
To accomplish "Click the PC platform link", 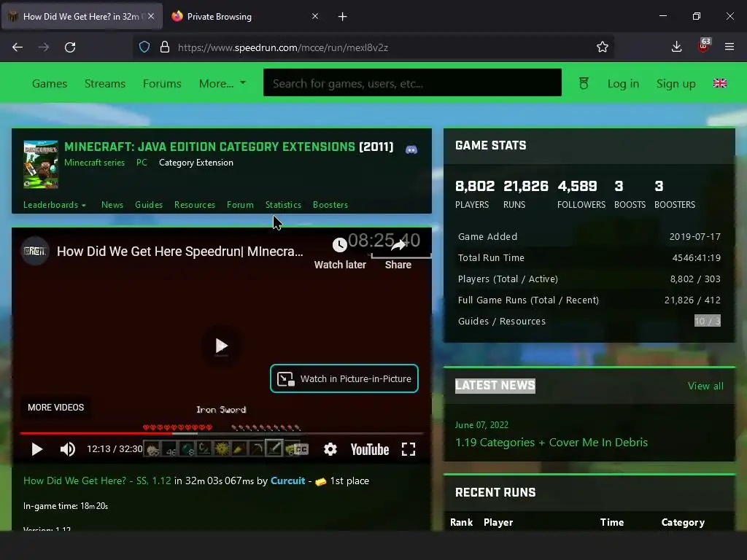I will coord(142,163).
